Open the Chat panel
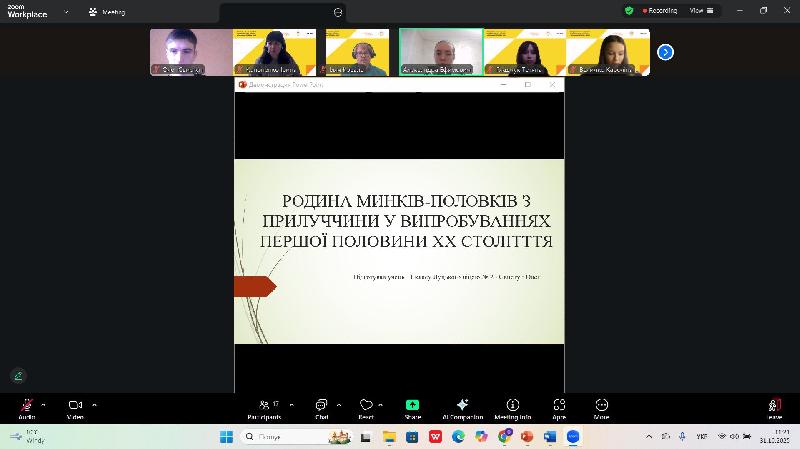 click(x=321, y=406)
